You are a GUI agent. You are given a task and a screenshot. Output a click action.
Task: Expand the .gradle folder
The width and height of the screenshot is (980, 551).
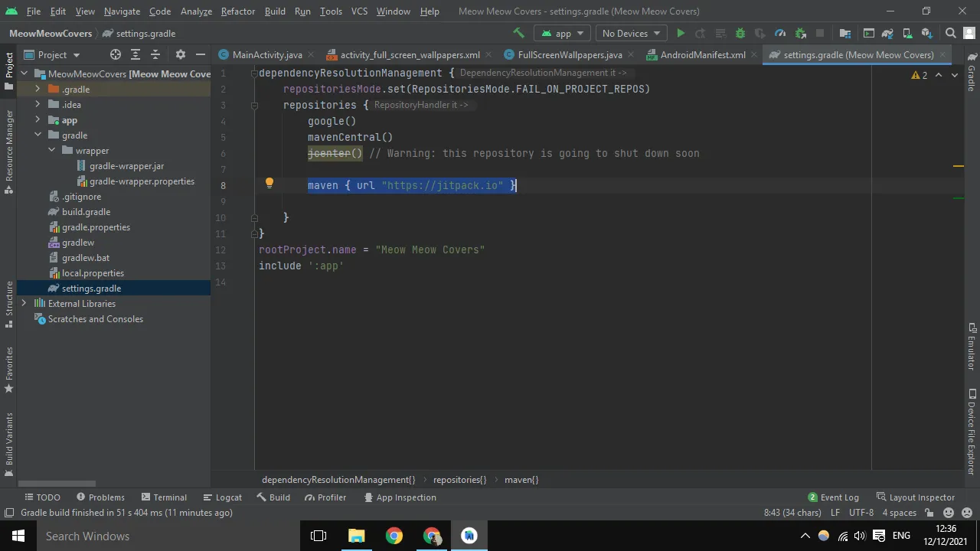[x=38, y=89]
